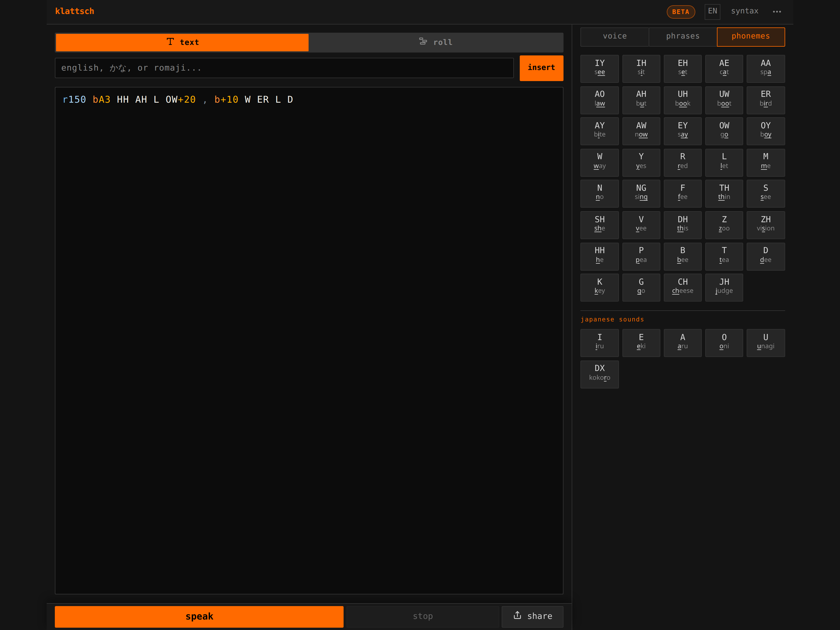
Task: Insert the V (vee) phoneme
Action: click(641, 225)
